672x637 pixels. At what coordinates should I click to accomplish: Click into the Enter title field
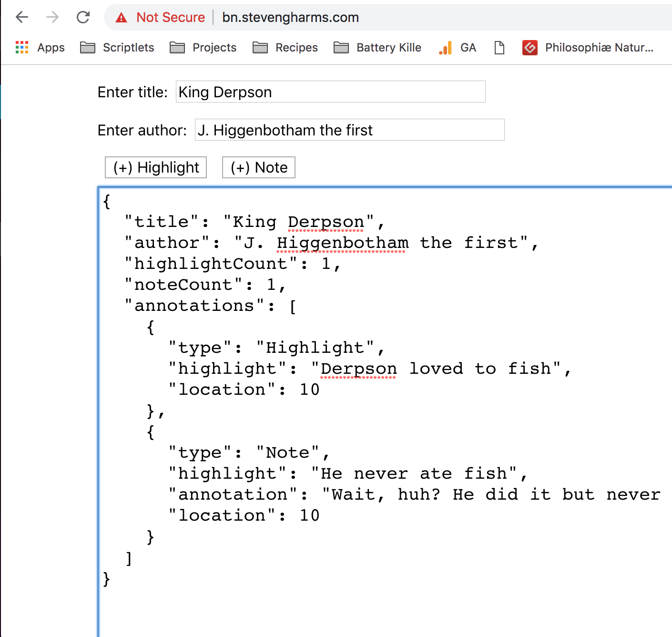330,92
